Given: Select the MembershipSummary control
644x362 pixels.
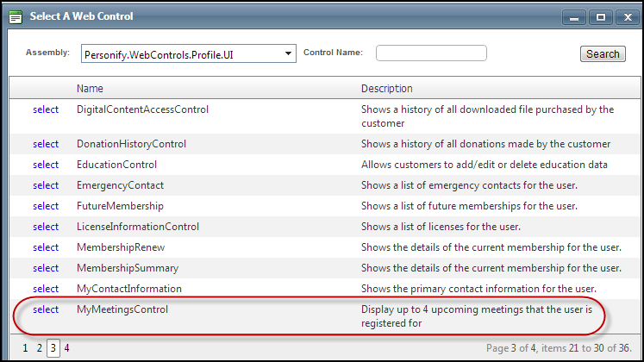Looking at the screenshot, I should pos(46,268).
